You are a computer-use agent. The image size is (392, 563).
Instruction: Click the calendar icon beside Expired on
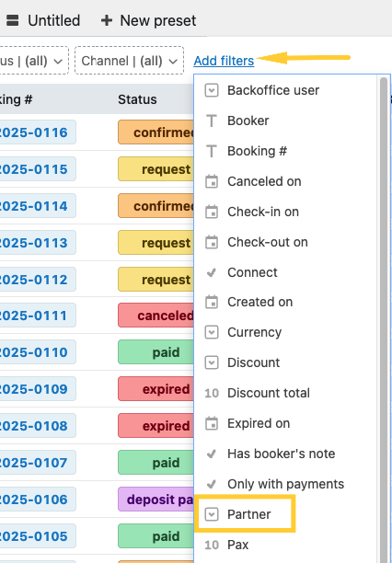[x=212, y=424]
